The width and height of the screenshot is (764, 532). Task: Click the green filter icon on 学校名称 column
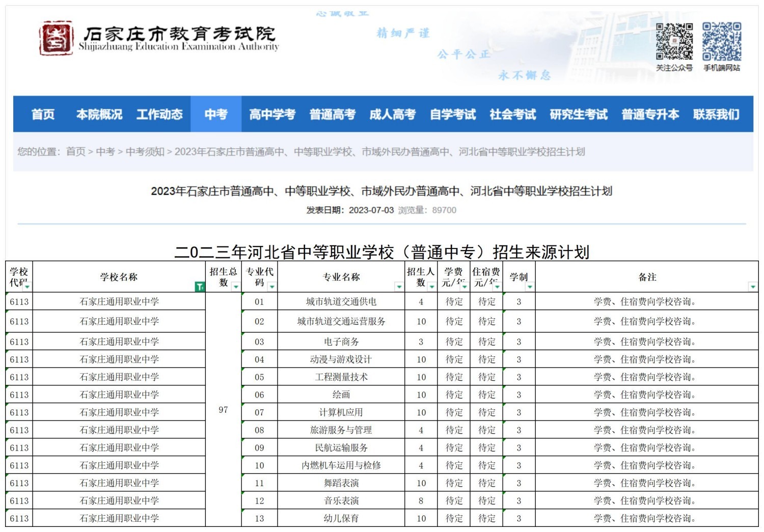200,287
